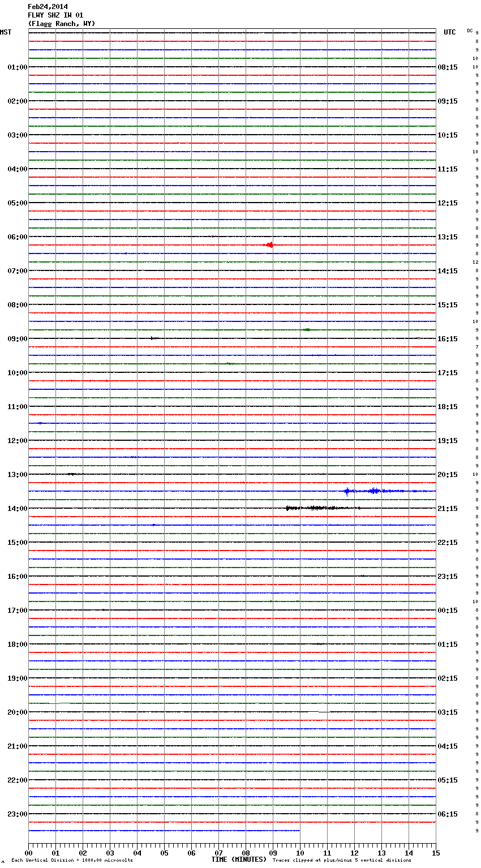Select the 19:00 MST row label

tap(17, 678)
